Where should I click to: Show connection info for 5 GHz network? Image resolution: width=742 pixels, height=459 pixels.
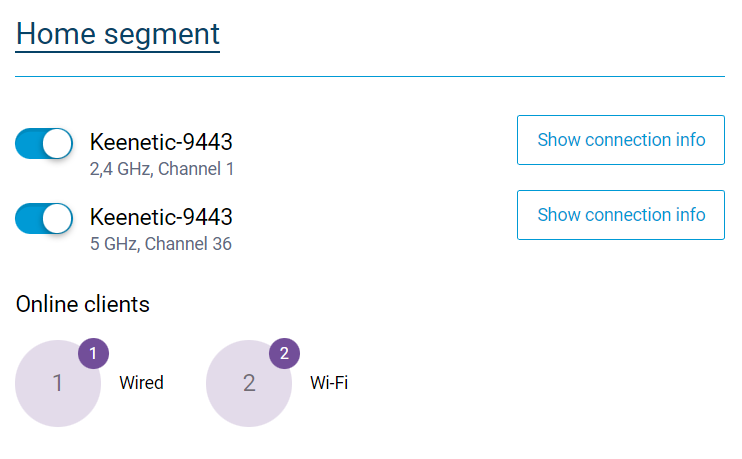coord(620,215)
